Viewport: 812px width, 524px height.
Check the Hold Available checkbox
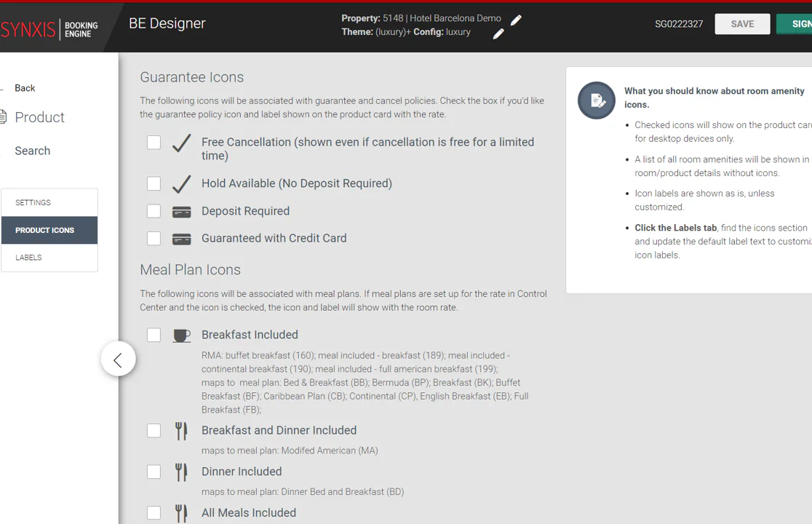(154, 183)
